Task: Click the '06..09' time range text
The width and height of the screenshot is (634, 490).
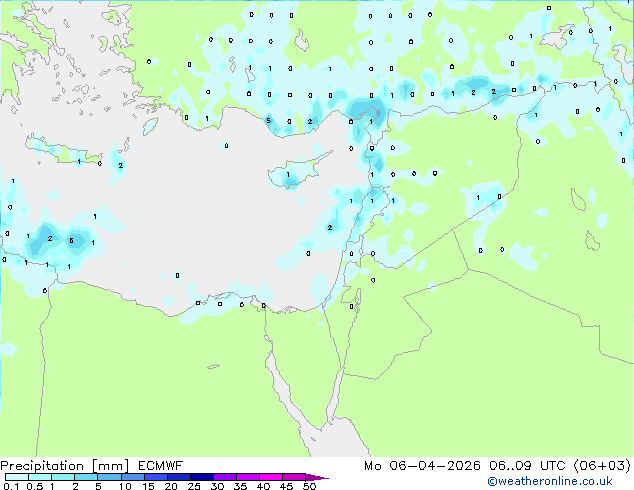Action: (x=511, y=465)
